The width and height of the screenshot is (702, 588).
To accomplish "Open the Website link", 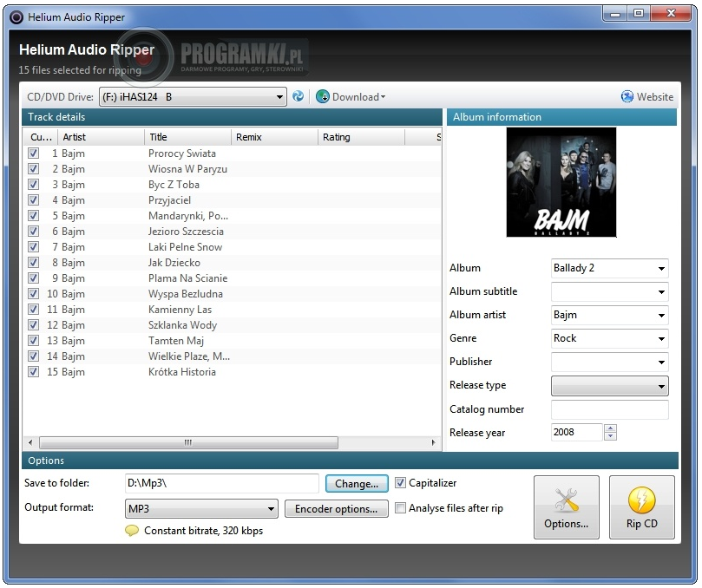I will click(x=647, y=96).
